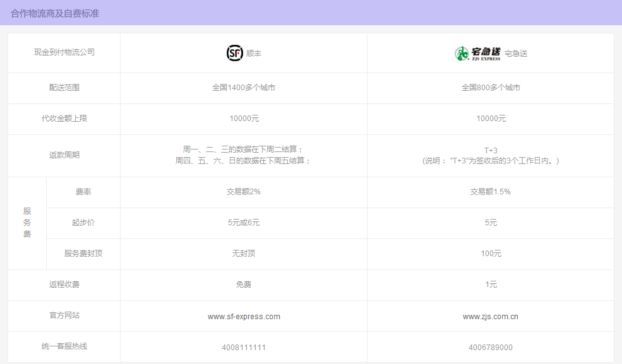Viewport: 622px width, 364px height.
Task: Select 10000元 in the 顺丰 column
Action: (244, 119)
